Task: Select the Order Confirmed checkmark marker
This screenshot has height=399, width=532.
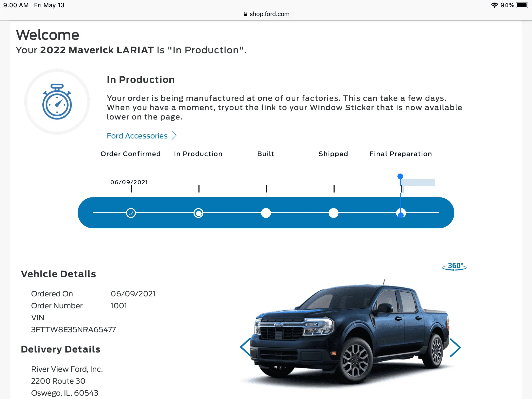Action: pyautogui.click(x=131, y=213)
